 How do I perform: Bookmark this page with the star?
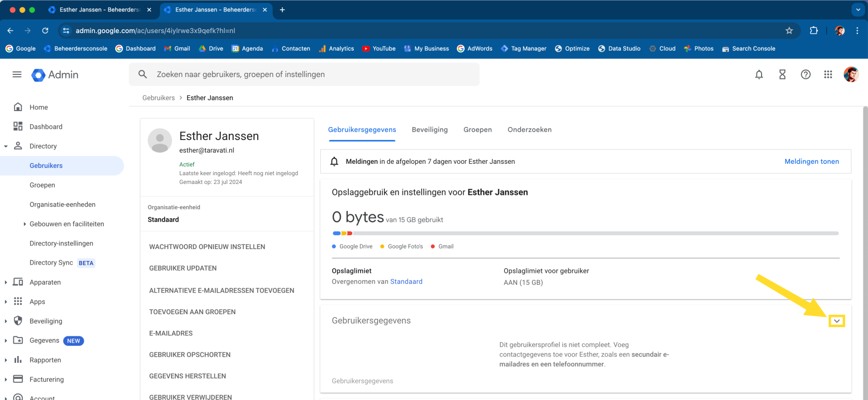[789, 30]
